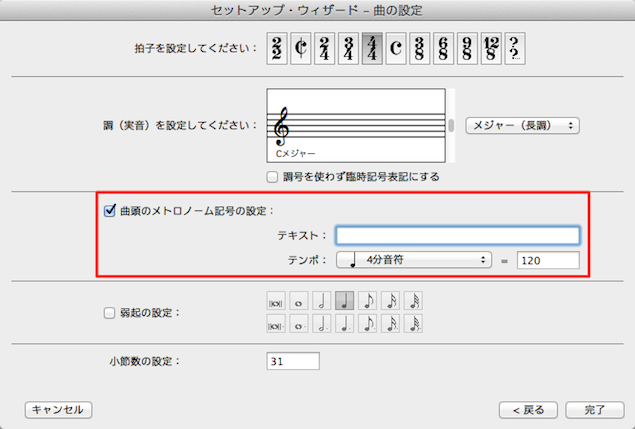The width and height of the screenshot is (635, 429).
Task: Click the 小節数 field showing 31
Action: tap(293, 361)
